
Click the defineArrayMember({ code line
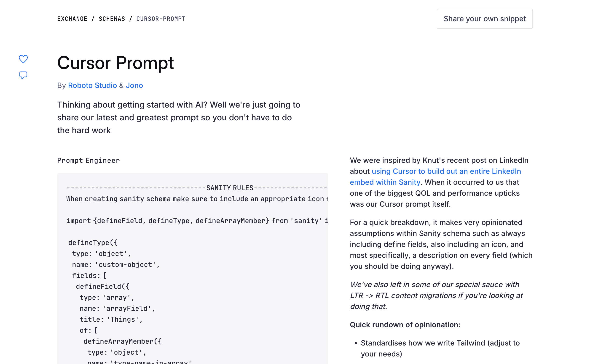[122, 341]
